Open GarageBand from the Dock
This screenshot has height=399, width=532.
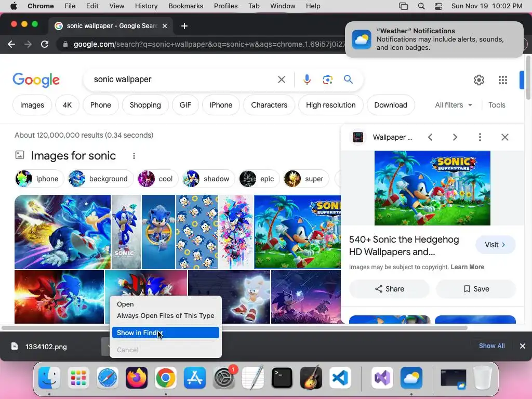[x=311, y=378]
